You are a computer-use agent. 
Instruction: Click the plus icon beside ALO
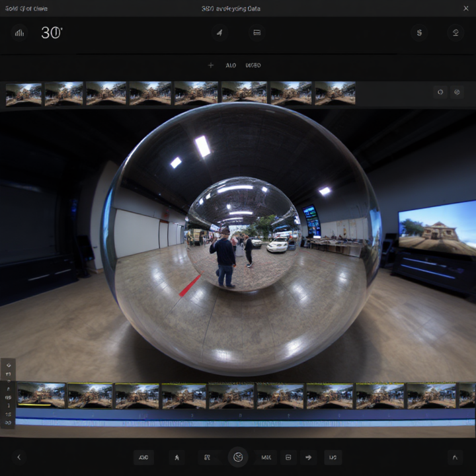pos(211,65)
